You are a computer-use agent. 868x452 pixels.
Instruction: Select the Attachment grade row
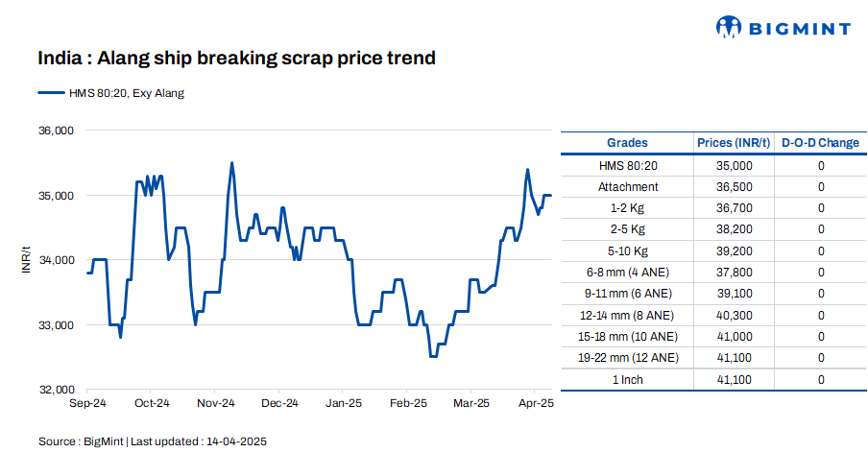(x=628, y=187)
